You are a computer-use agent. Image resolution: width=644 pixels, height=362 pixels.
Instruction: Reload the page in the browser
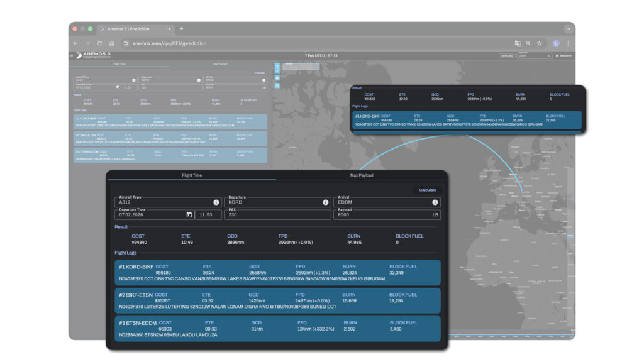coord(99,43)
